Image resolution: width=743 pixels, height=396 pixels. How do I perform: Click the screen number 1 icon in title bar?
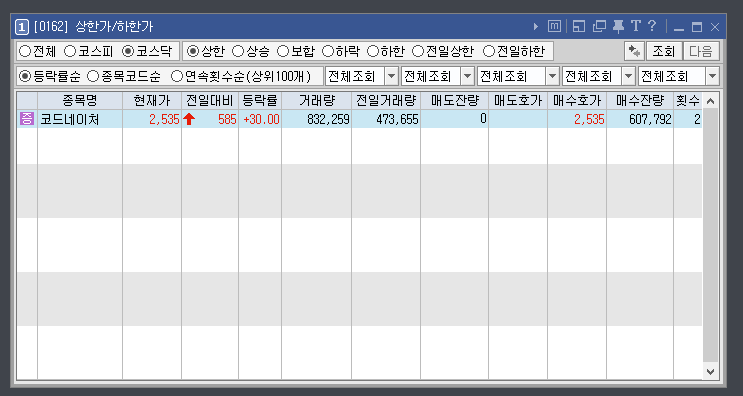click(x=22, y=27)
